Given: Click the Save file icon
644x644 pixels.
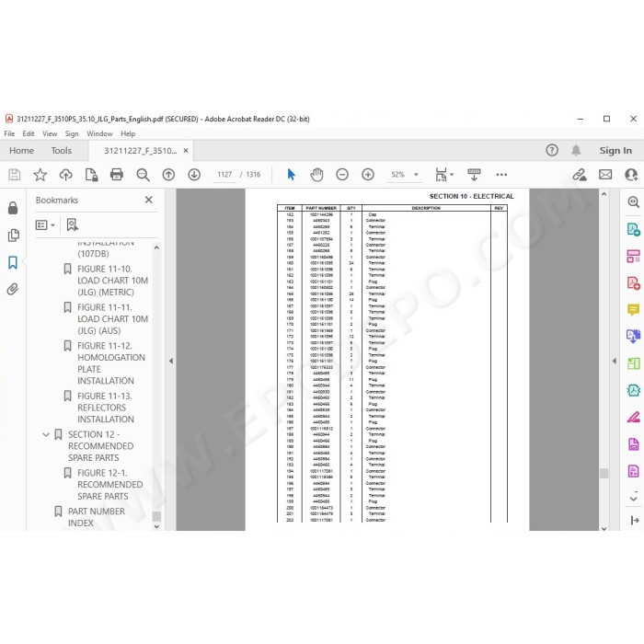Looking at the screenshot, I should coord(15,175).
